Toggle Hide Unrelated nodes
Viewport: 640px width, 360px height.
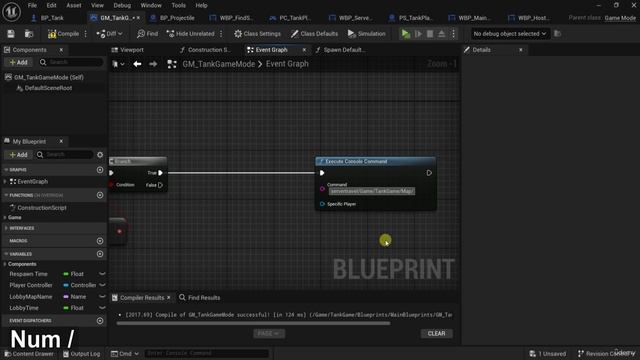pos(191,34)
